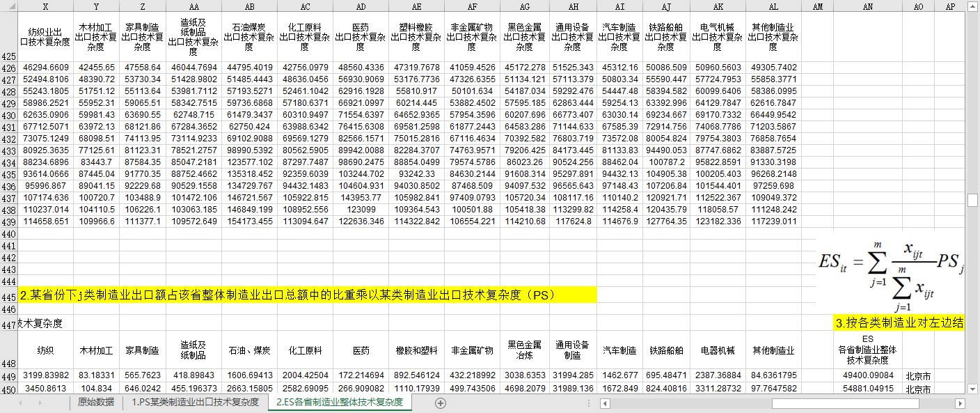Select the 2.ES各省制造业整体技术复杂度 sheet tab
This screenshot has height=413, width=980.
(340, 402)
